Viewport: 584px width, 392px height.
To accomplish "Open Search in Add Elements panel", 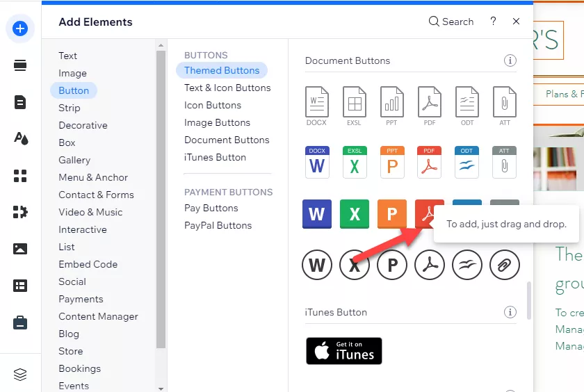I will [451, 22].
